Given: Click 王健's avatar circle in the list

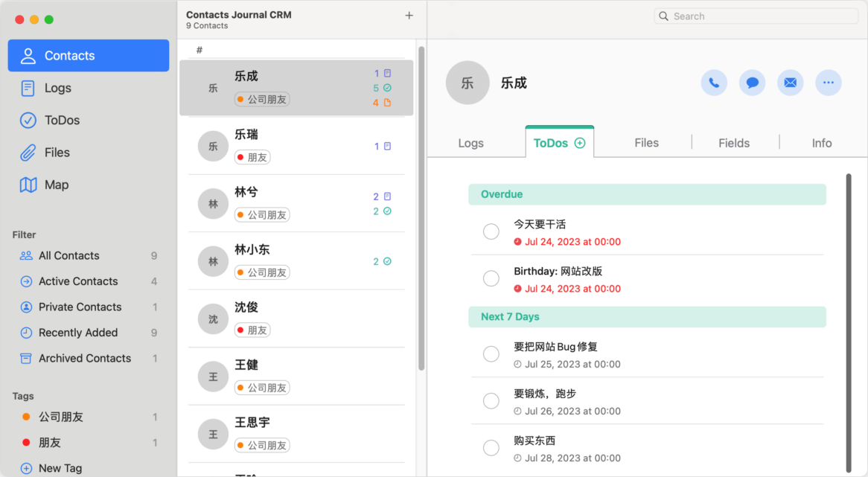Looking at the screenshot, I should coord(213,377).
